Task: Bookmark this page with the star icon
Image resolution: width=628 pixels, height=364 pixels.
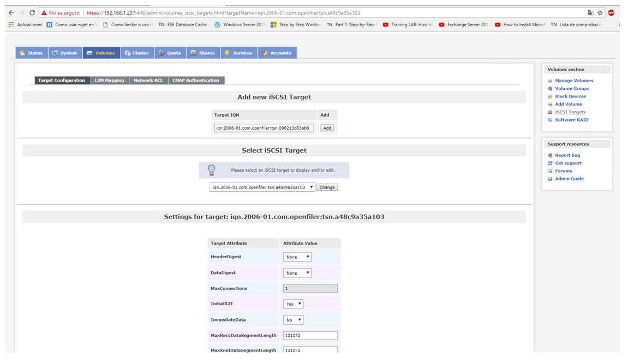Action: coord(600,13)
